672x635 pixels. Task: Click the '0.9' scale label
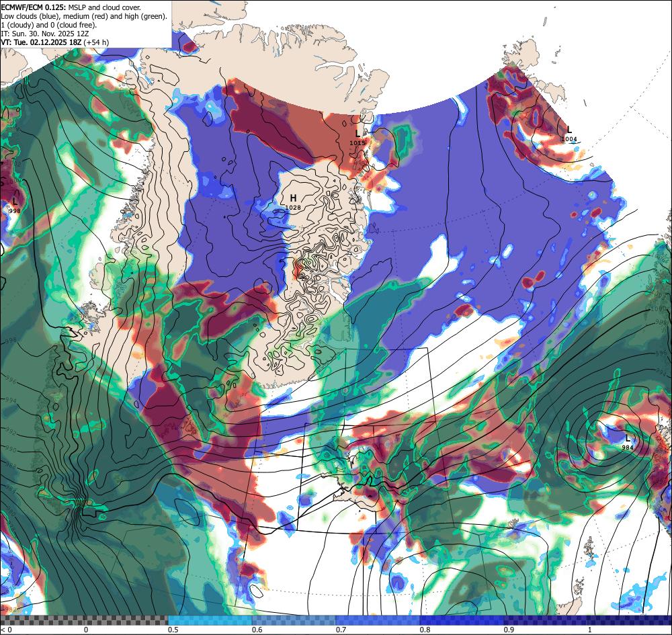509,630
